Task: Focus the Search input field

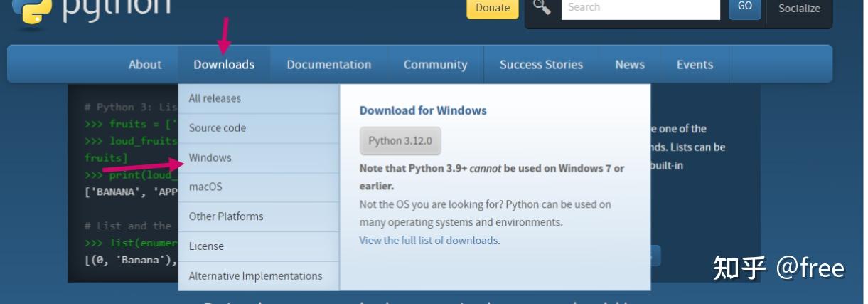Action: pyautogui.click(x=641, y=8)
